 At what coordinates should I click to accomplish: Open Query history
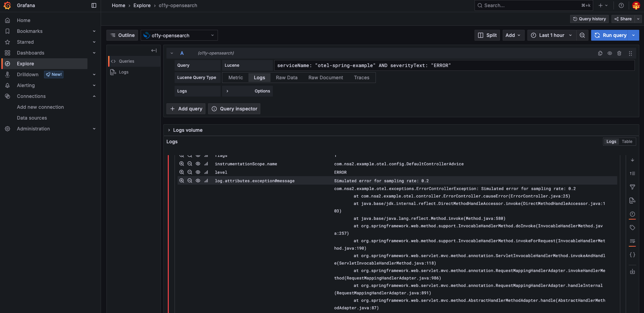[x=589, y=19]
